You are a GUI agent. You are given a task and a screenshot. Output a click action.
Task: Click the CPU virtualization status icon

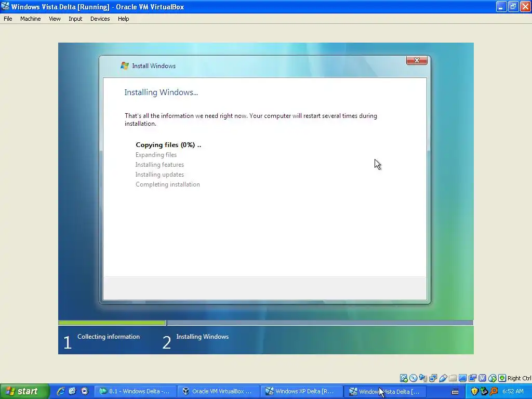coord(483,378)
